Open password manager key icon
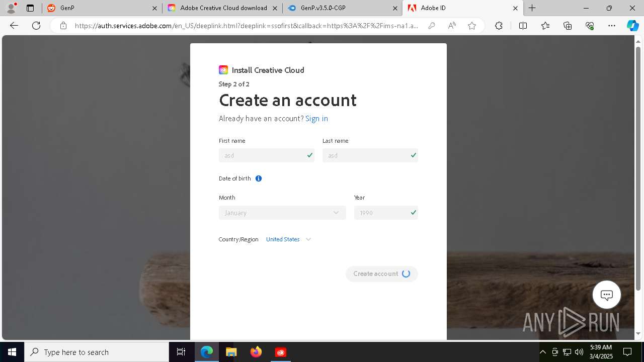The image size is (644, 362). [x=432, y=26]
